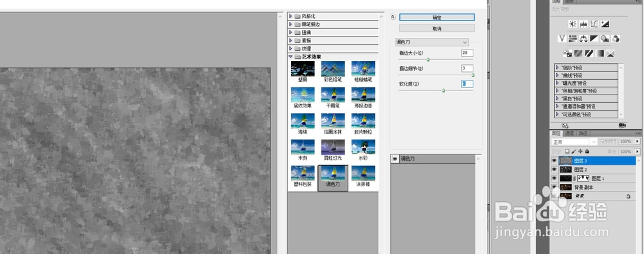
Task: Expand the 扭曲 filter folder
Action: point(291,32)
